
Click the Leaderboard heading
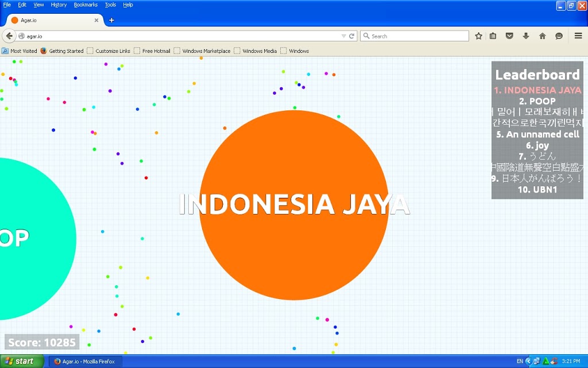[x=537, y=75]
